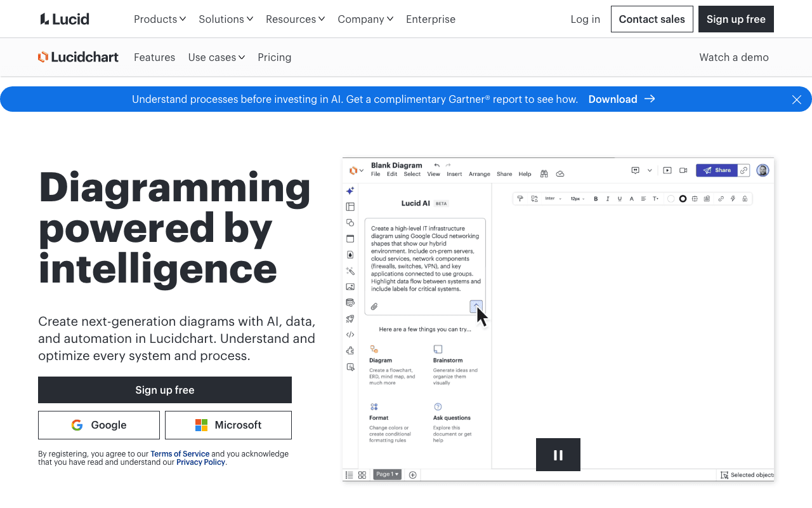Open the Inter font dropdown
Screen dimensions: 812x508
coord(553,199)
